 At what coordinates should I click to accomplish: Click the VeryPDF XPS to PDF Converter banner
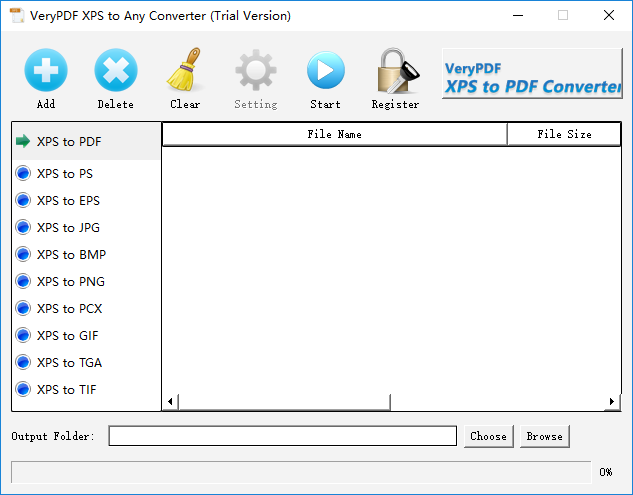pos(532,73)
